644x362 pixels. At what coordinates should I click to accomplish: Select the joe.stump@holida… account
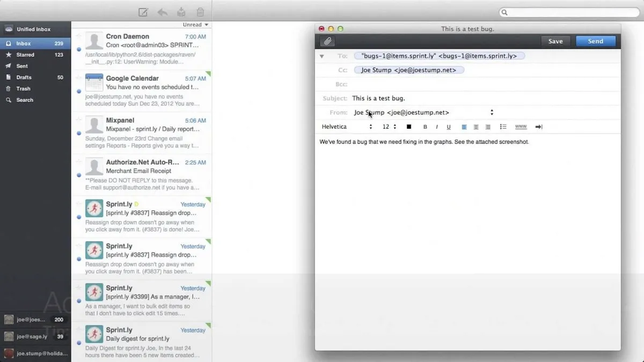[x=35, y=353]
